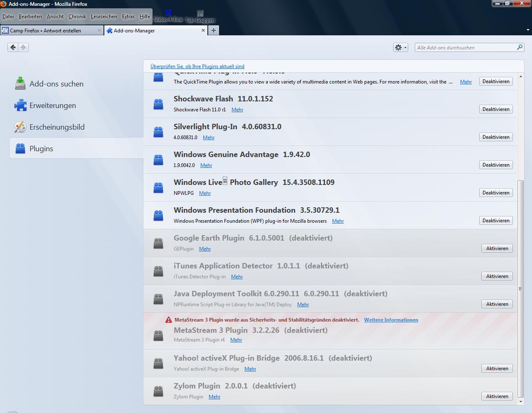Click the vertical scrollbar of plugin list
The height and width of the screenshot is (413, 532).
pyautogui.click(x=521, y=287)
